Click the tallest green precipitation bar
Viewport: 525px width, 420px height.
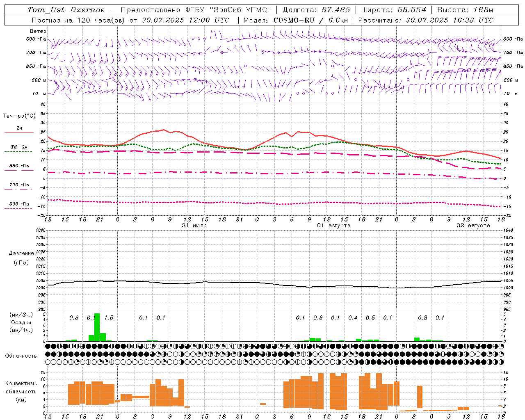point(97,327)
